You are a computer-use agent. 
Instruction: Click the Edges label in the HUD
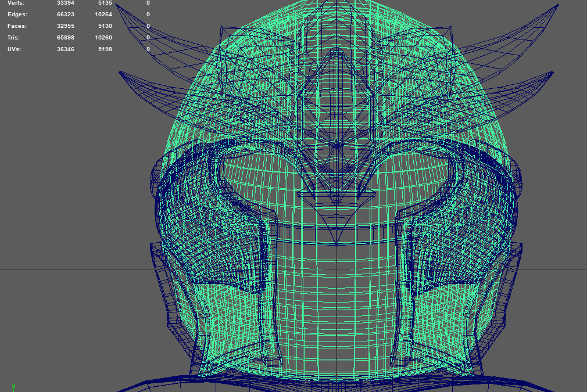(x=17, y=14)
